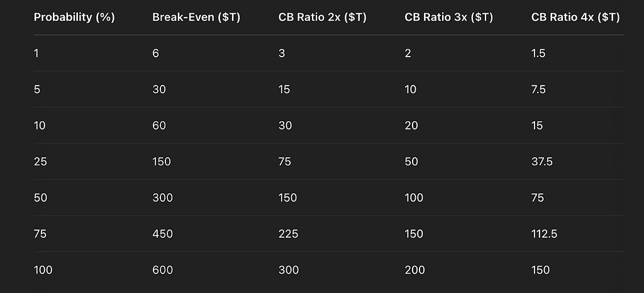Click the Break-Even ($T) column header
Screen dimensions: 644x293
[196, 18]
